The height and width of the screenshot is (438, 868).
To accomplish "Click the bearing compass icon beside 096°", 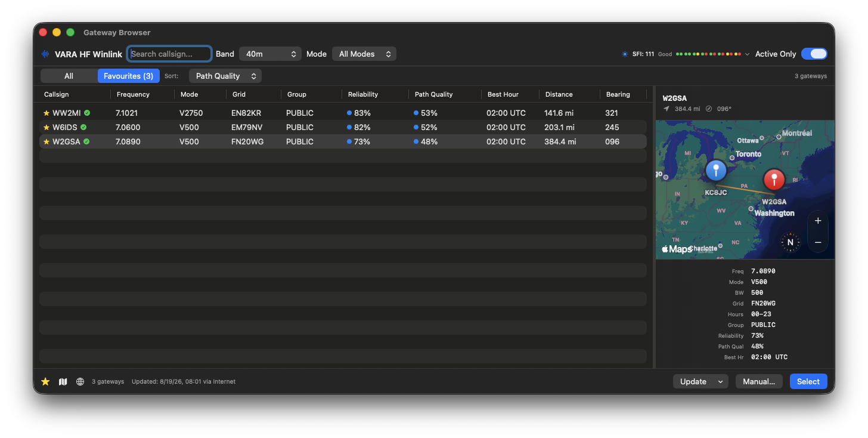I will point(709,109).
